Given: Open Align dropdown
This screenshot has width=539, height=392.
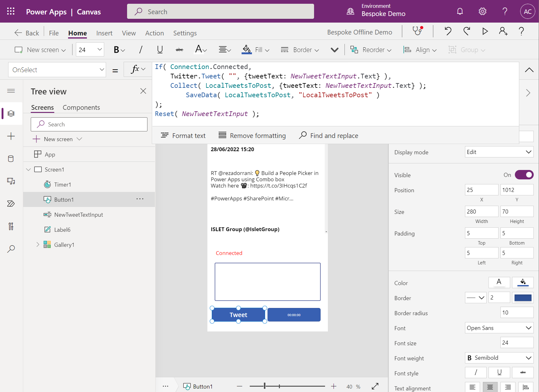Looking at the screenshot, I should [420, 50].
